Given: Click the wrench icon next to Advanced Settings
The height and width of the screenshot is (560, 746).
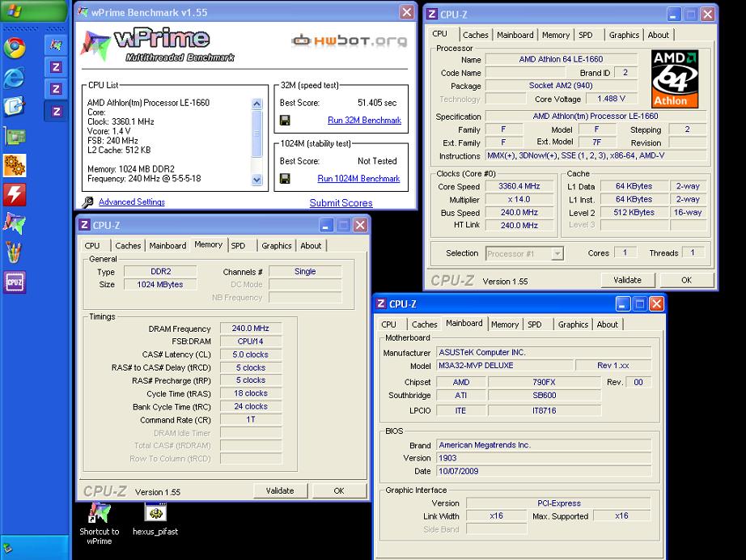Looking at the screenshot, I should pyautogui.click(x=87, y=202).
